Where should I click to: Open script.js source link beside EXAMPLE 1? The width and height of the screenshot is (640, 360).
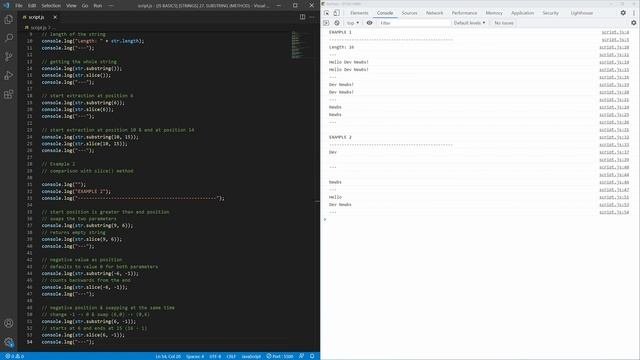click(x=615, y=32)
